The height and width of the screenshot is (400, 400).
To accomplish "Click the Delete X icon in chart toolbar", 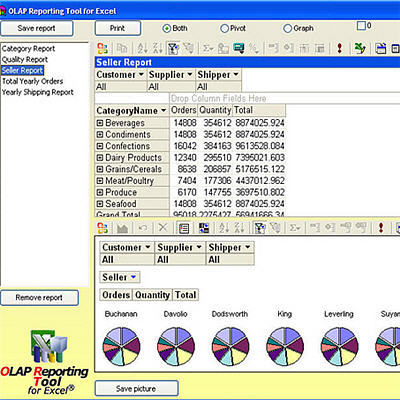I will [163, 228].
